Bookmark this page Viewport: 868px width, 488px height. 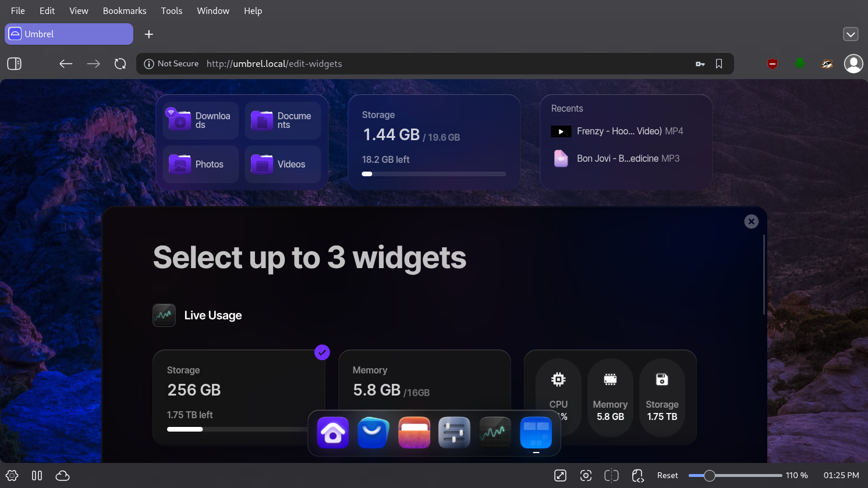coord(719,64)
